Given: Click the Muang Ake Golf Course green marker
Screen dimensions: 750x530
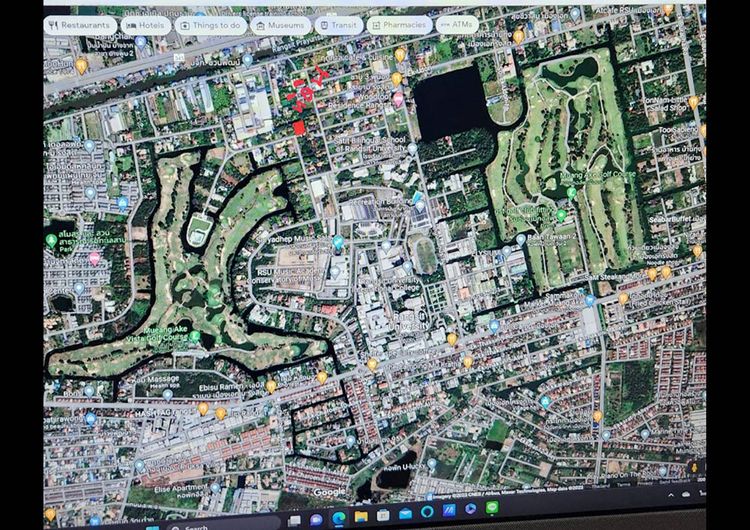Looking at the screenshot, I should pyautogui.click(x=562, y=214).
